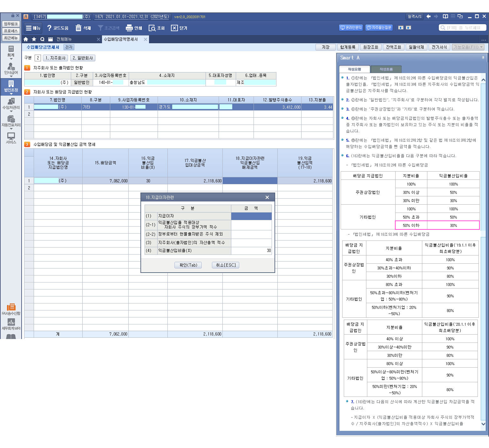489x448 pixels.
Task: Expand the 자동전표처리 sidebar arrow
Action: (x=11, y=129)
